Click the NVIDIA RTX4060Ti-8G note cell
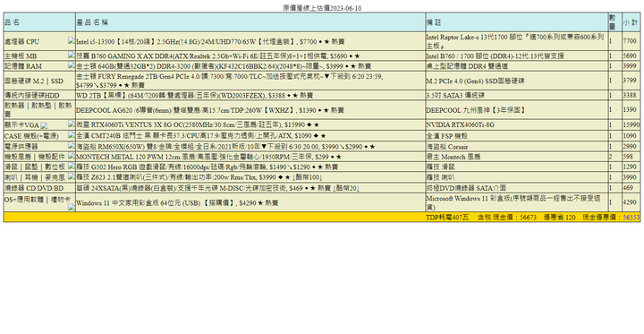The width and height of the screenshot is (644, 334). pos(517,124)
